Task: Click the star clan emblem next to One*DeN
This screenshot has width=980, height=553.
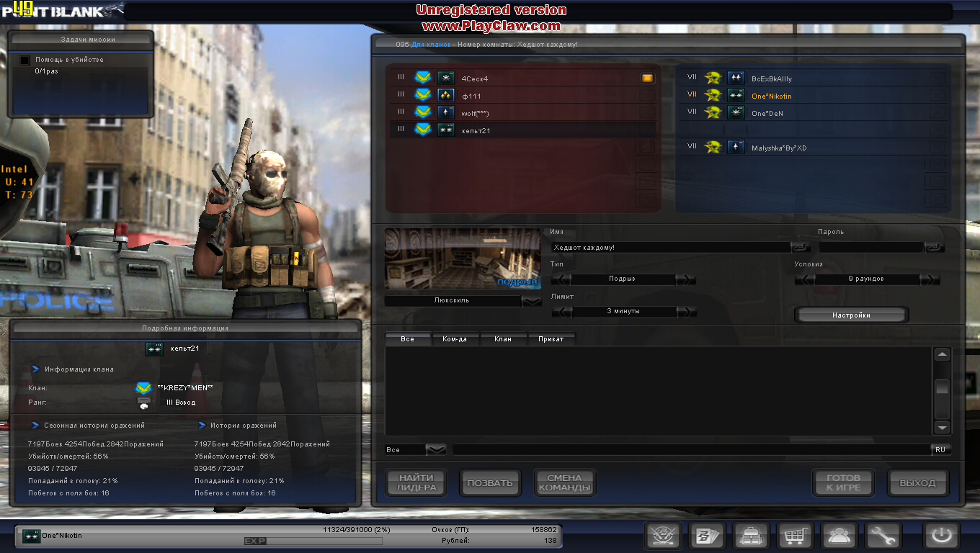Action: coord(713,112)
